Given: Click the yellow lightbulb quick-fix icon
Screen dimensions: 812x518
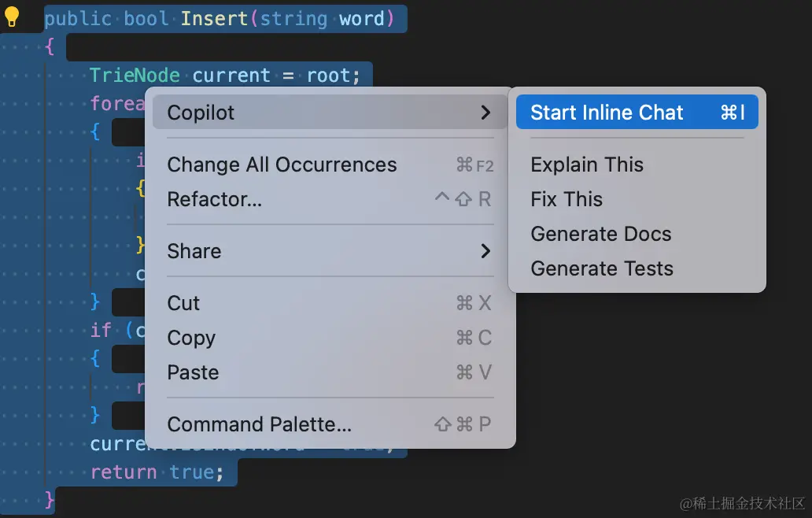Looking at the screenshot, I should click(x=12, y=17).
